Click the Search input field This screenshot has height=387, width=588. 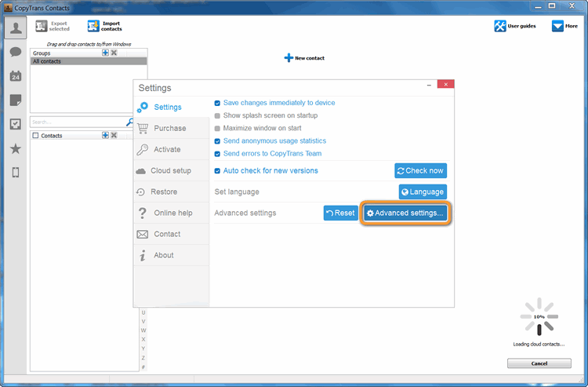tap(78, 122)
